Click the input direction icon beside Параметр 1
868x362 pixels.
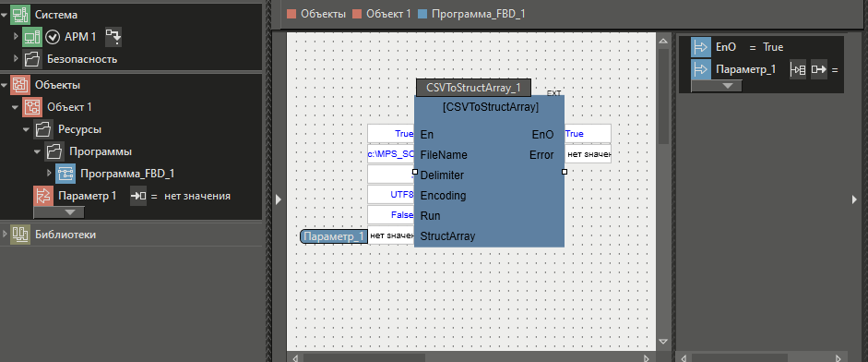(x=138, y=196)
